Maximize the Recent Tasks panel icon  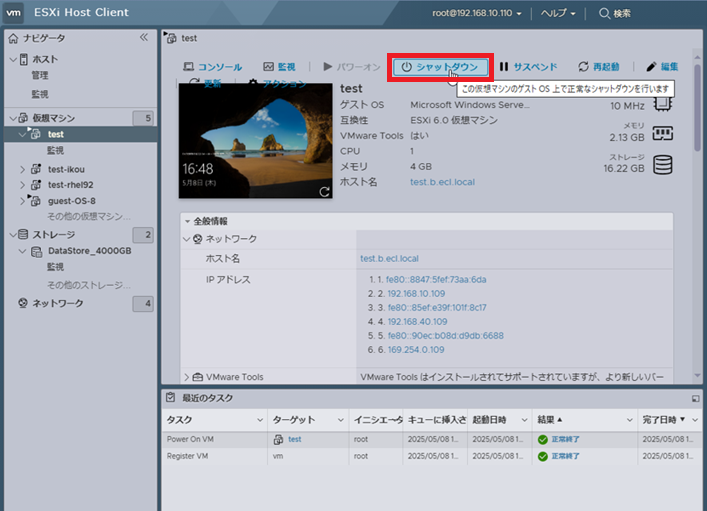(695, 399)
